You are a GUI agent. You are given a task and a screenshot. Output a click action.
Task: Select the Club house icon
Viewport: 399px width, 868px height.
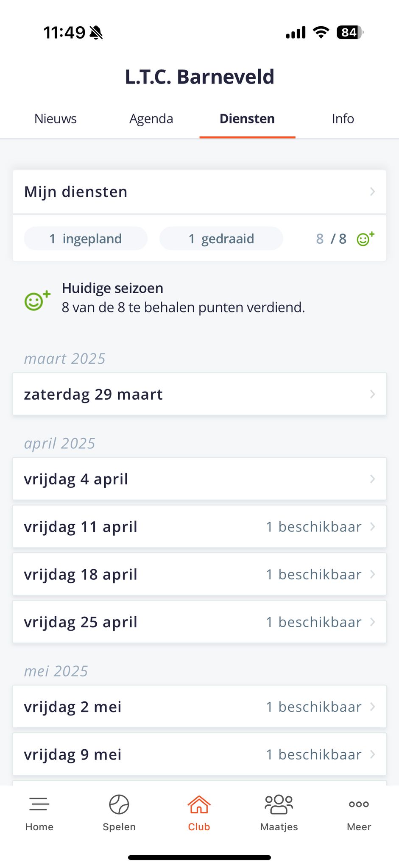pyautogui.click(x=199, y=804)
